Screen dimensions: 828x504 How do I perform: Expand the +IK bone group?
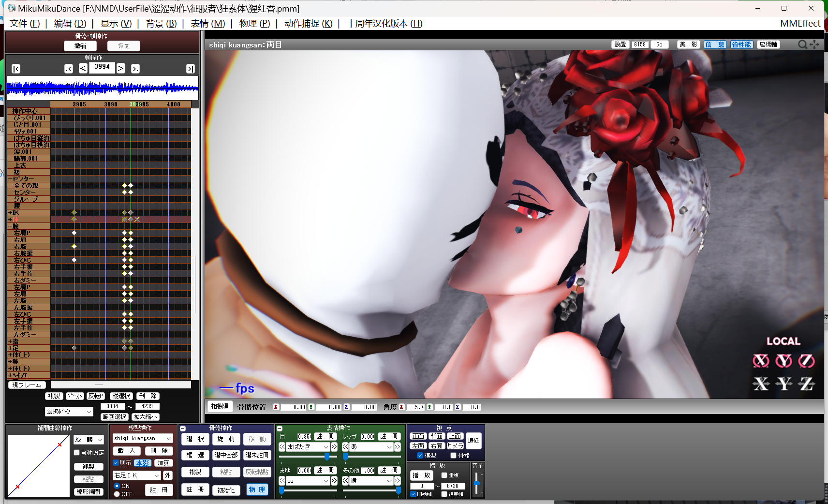click(10, 213)
